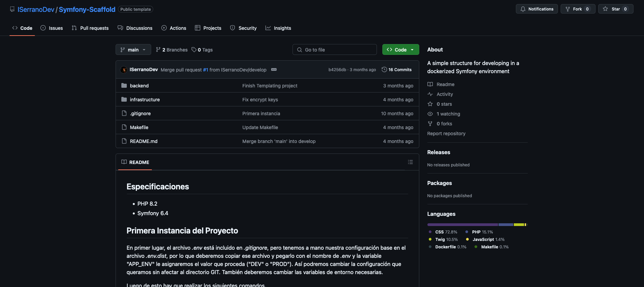
Task: Expand the green Code dropdown
Action: (401, 49)
